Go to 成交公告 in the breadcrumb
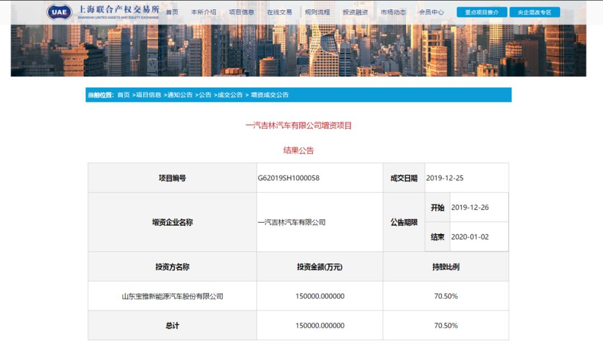 tap(230, 95)
